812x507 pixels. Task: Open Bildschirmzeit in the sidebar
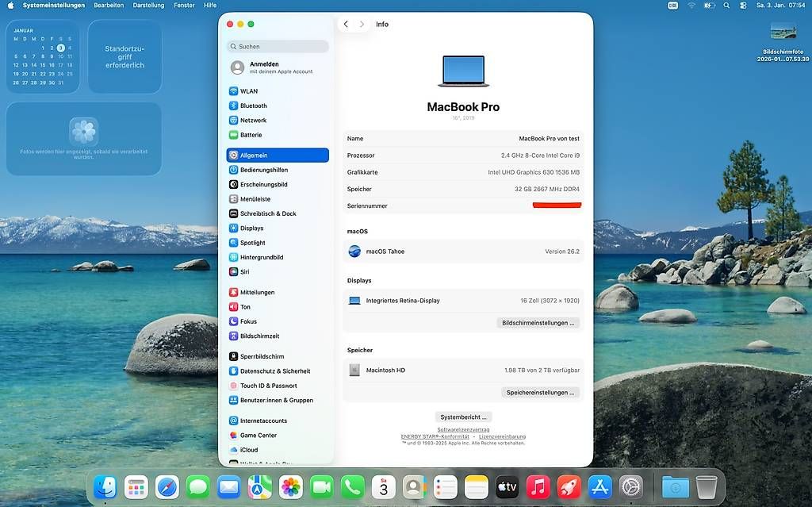click(x=278, y=336)
